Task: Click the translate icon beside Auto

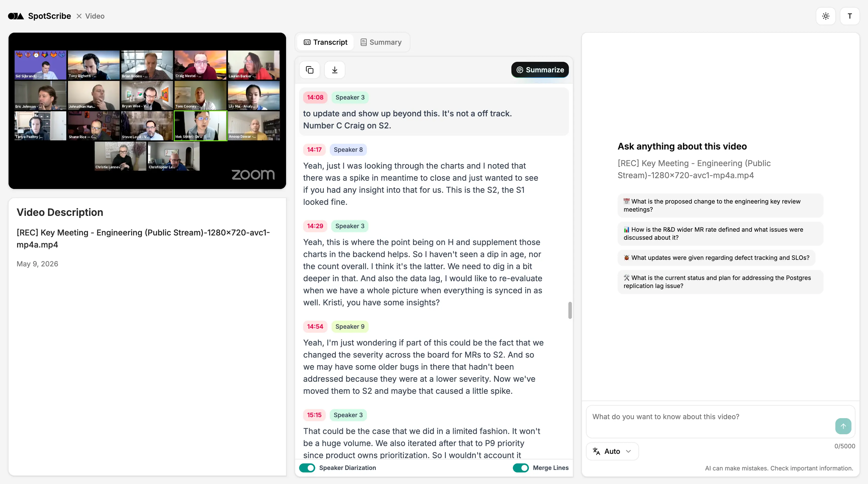Action: pyautogui.click(x=596, y=451)
